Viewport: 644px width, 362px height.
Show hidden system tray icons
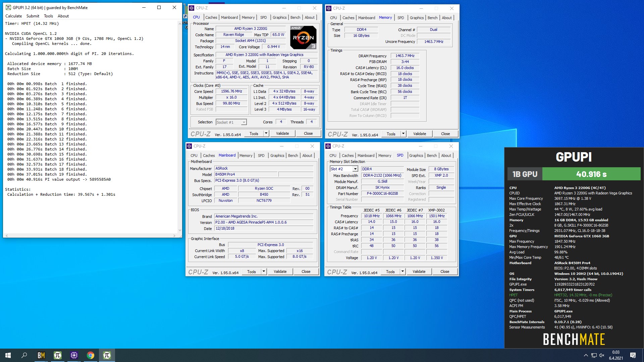point(586,355)
